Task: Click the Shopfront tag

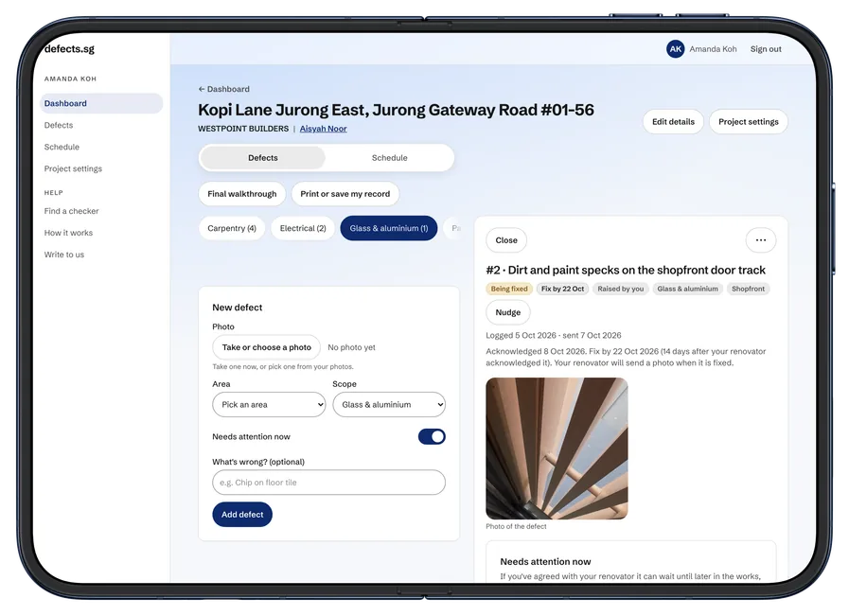Action: [749, 289]
